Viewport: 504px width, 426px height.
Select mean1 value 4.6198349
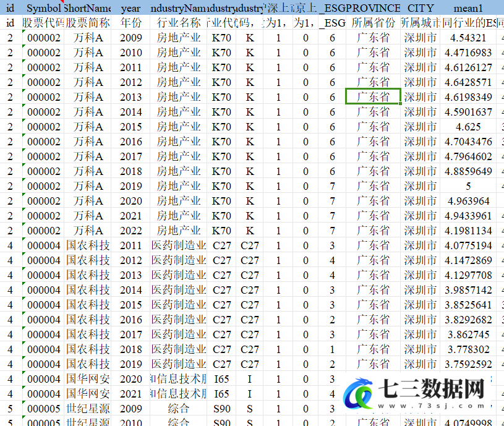coord(468,97)
